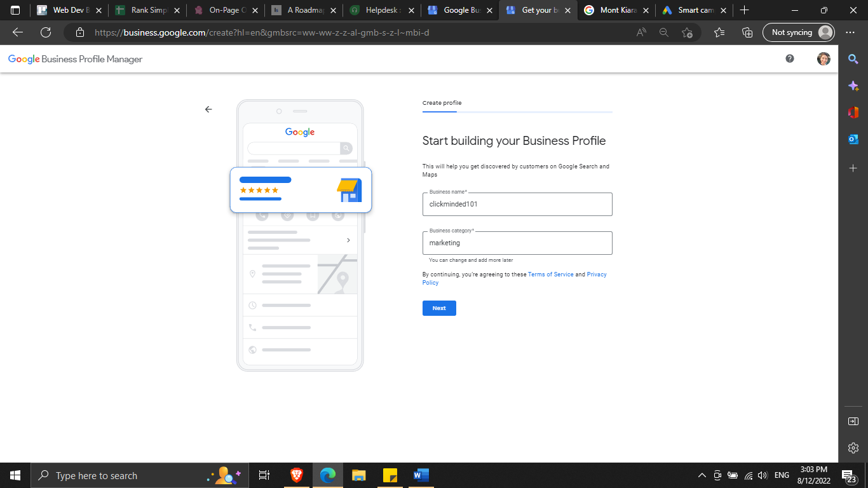
Task: Click the blue Next button
Action: click(x=439, y=308)
